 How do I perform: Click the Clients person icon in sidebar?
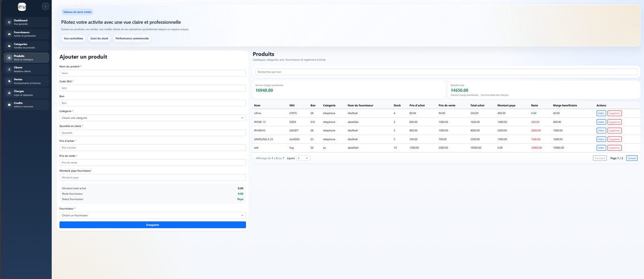[9, 69]
